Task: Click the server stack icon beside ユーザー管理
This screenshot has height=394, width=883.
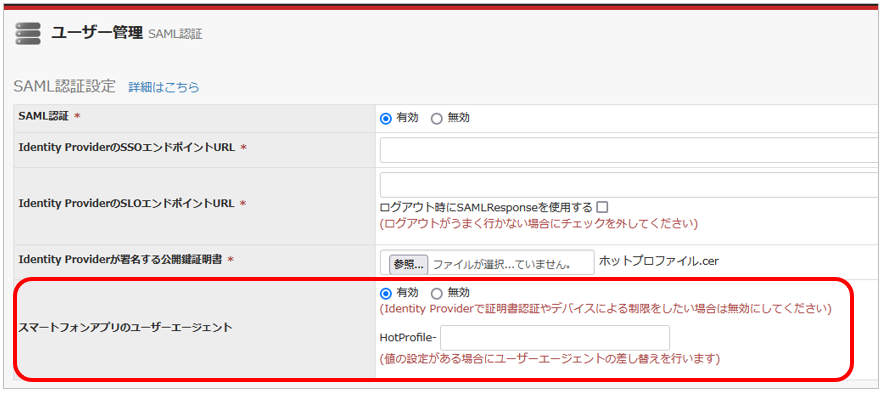Action: [x=28, y=34]
